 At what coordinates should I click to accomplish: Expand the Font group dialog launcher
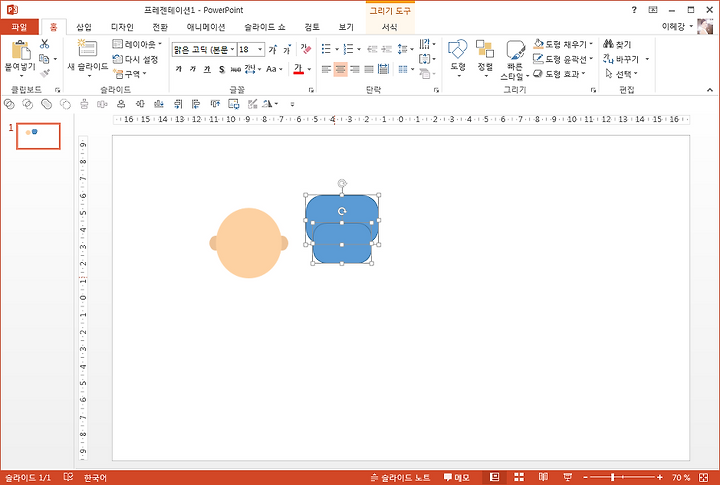(311, 90)
